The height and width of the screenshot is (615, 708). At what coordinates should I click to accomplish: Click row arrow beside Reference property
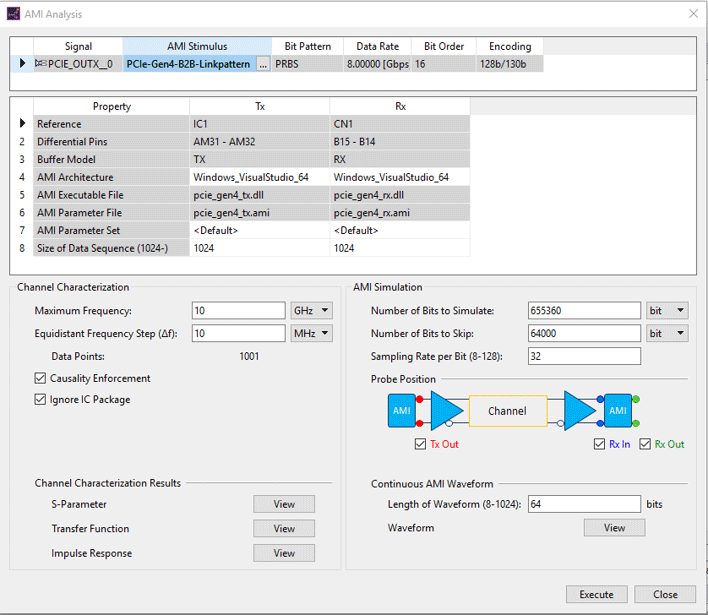point(22,123)
